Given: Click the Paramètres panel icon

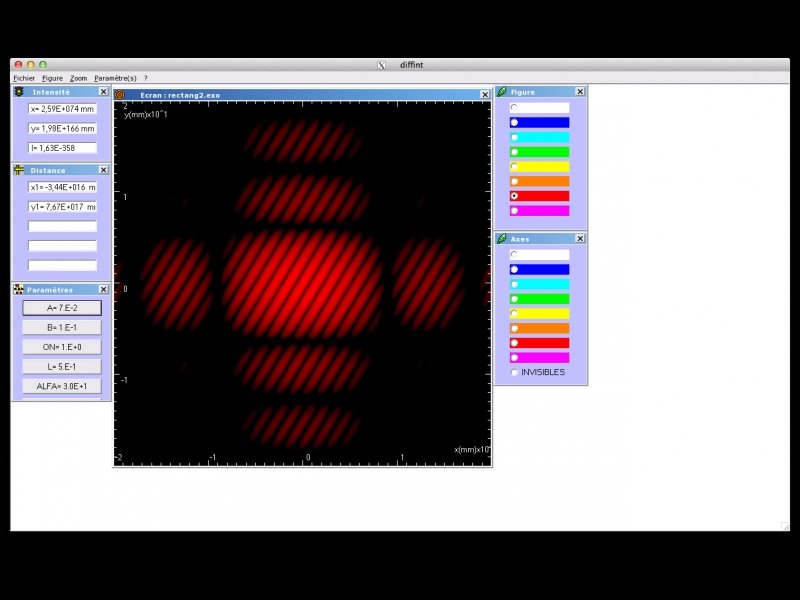Looking at the screenshot, I should (x=18, y=289).
